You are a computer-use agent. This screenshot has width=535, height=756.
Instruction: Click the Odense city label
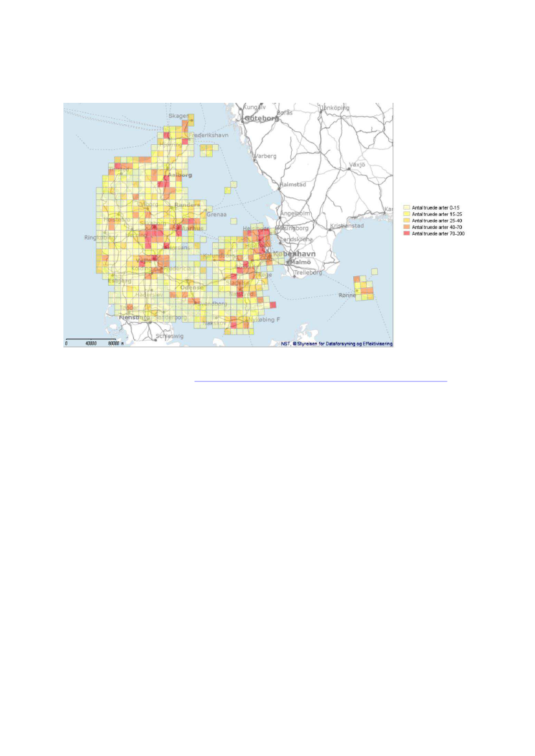click(192, 287)
